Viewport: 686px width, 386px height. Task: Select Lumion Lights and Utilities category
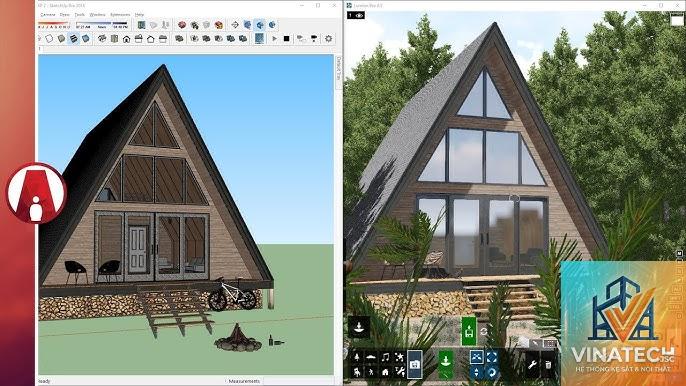pos(399,372)
